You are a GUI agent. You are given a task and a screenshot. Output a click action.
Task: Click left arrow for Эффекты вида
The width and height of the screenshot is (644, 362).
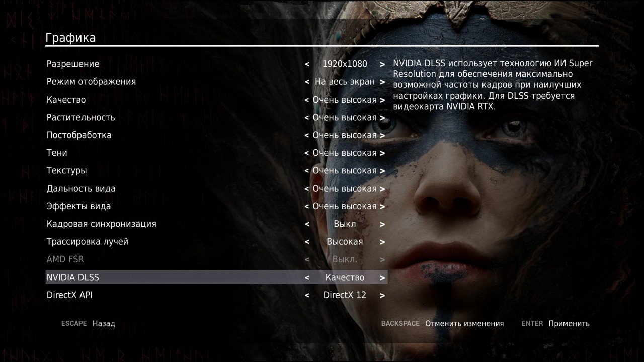tap(307, 207)
